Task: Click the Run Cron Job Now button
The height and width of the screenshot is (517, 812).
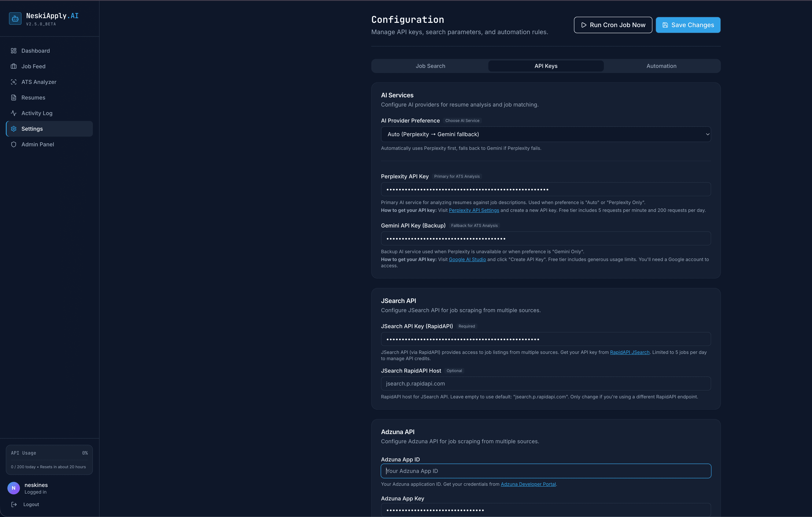Action: click(613, 25)
